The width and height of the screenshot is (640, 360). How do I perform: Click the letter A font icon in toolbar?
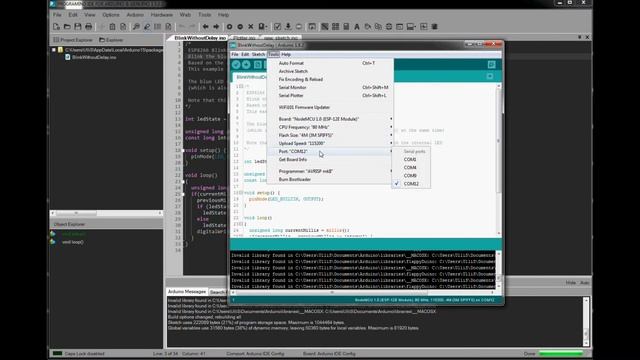tap(357, 27)
